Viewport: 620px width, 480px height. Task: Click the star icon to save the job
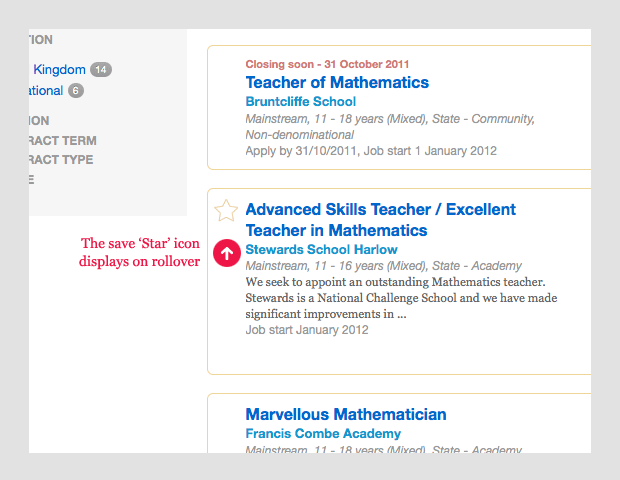click(x=226, y=210)
